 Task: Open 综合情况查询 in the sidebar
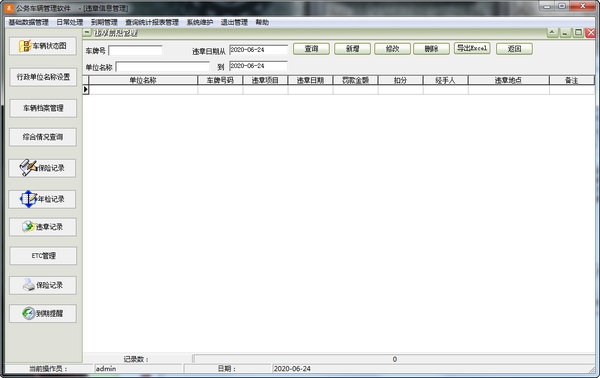(43, 137)
